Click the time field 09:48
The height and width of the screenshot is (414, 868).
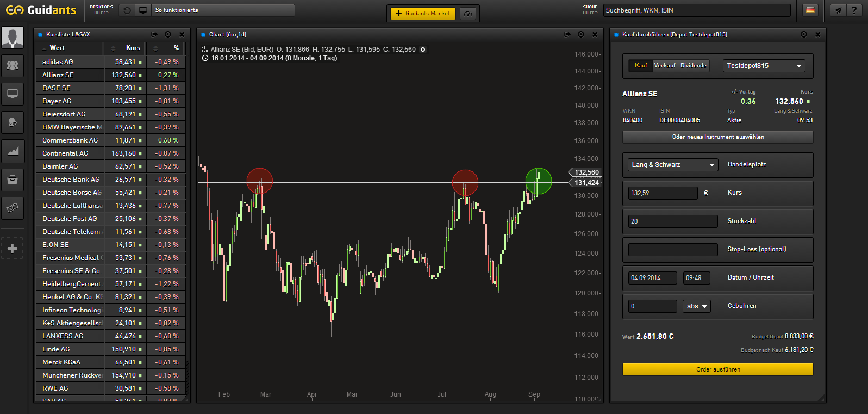(697, 278)
